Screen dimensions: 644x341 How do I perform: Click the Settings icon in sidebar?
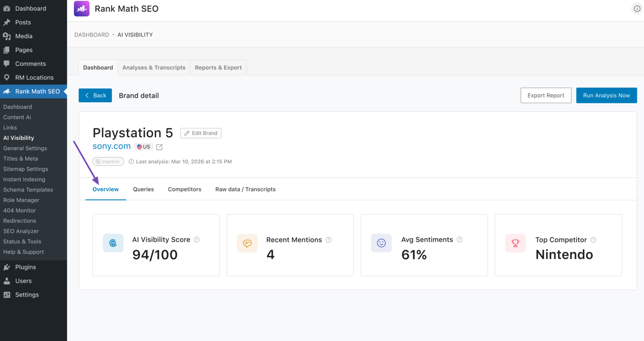(7, 295)
